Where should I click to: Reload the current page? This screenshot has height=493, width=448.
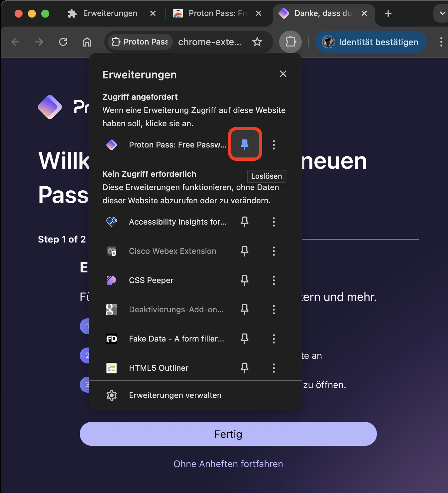point(63,42)
